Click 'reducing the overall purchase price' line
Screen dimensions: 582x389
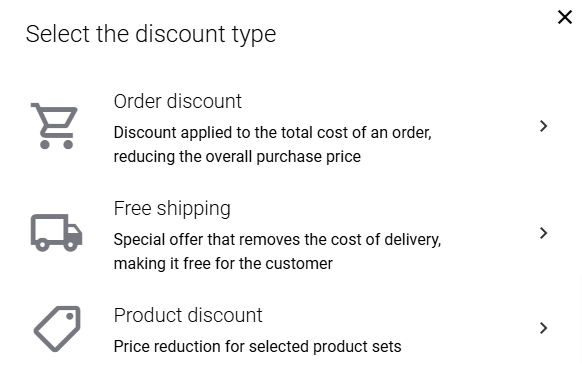237,157
